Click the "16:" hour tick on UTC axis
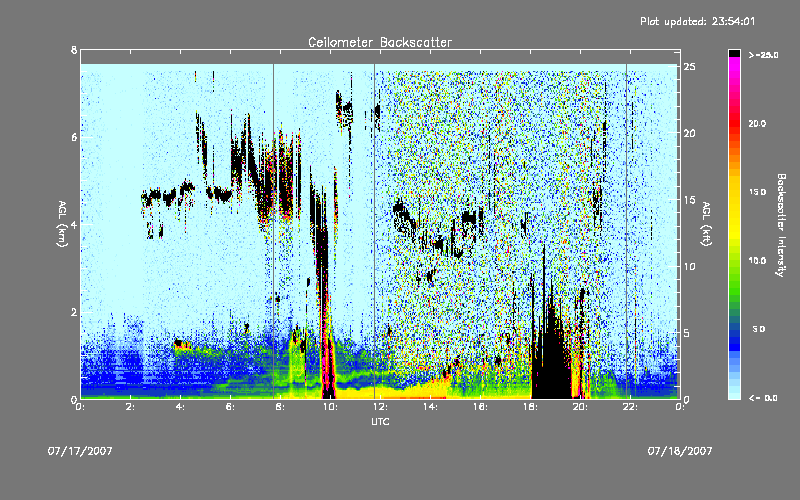 click(x=481, y=407)
